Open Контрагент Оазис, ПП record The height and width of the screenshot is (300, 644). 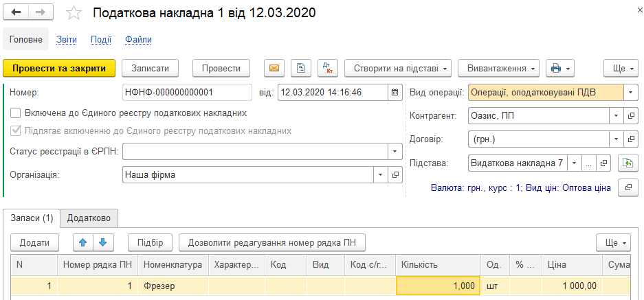631,116
